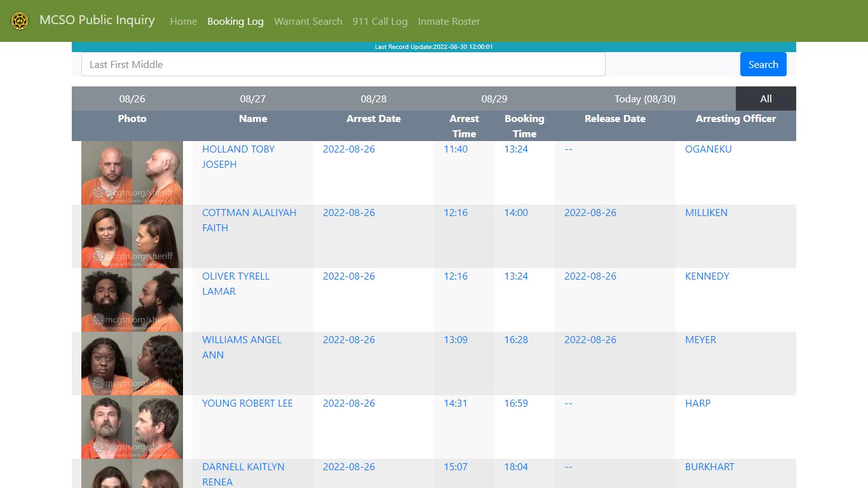The image size is (868, 488).
Task: Click the mugshot thumbnail for Holland Toby Joseph
Action: pyautogui.click(x=132, y=173)
